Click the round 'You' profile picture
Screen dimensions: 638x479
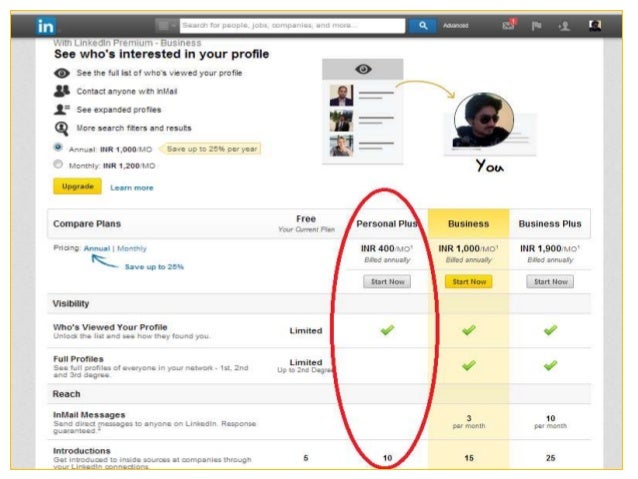[x=483, y=120]
